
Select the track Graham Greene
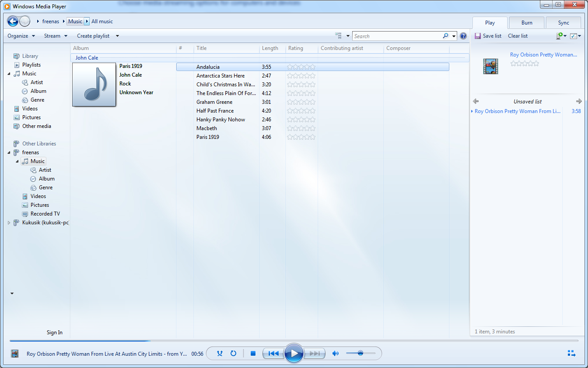pyautogui.click(x=214, y=102)
